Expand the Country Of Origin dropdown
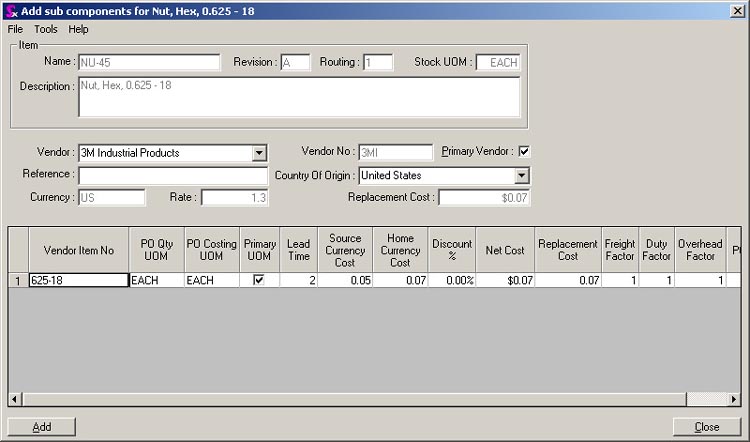Screen dimensions: 750x442 [521, 175]
